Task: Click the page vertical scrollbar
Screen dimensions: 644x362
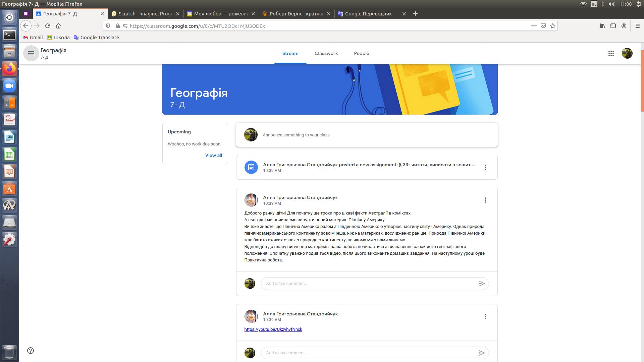Action: point(642,80)
